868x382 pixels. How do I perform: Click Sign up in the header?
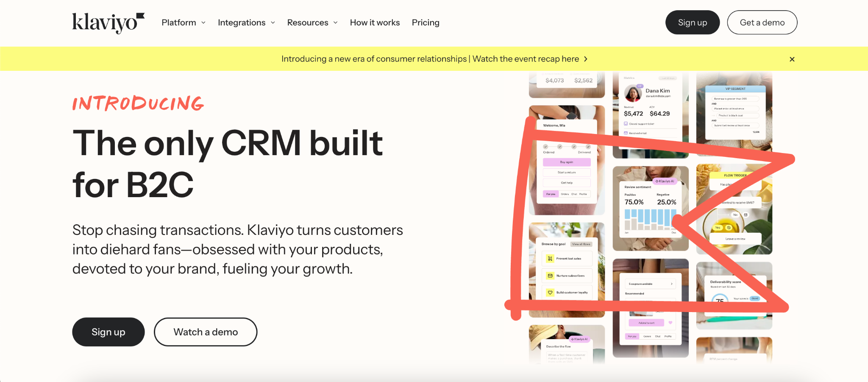[x=693, y=22]
